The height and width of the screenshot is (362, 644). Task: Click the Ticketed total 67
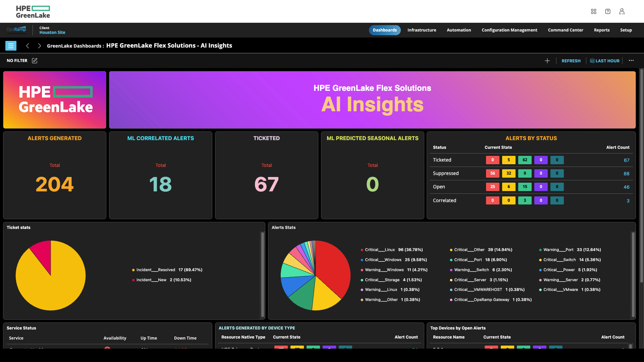pos(266,184)
